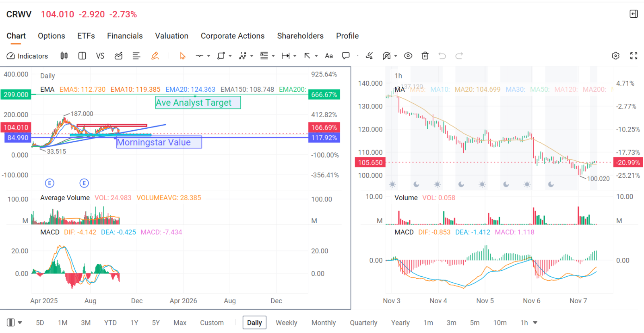
Task: Select the Daily interval
Action: click(x=254, y=323)
